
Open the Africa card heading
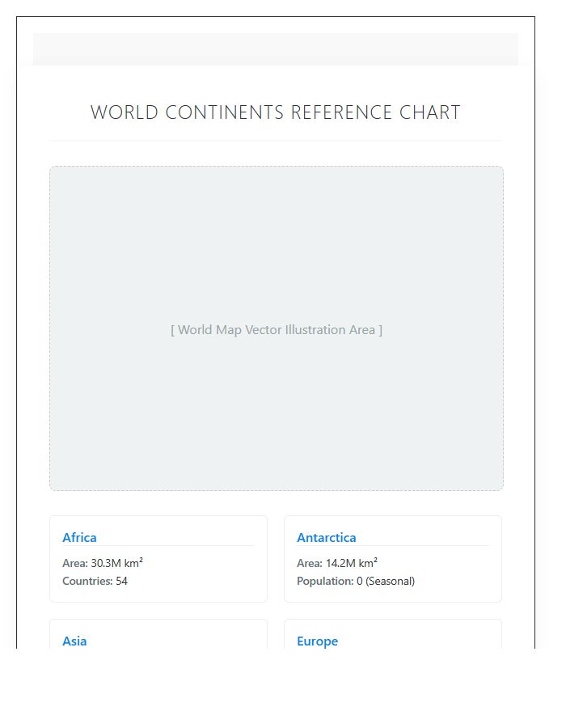(x=79, y=537)
